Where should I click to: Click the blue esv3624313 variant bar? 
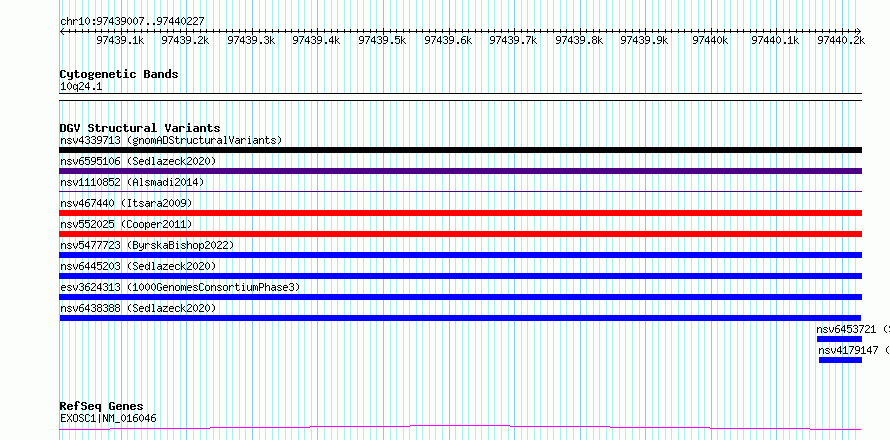pos(461,297)
